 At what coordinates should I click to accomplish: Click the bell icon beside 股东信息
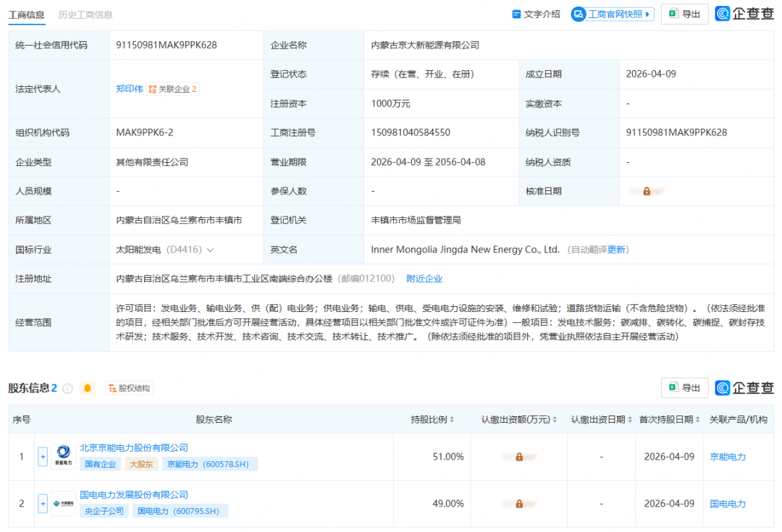click(88, 388)
